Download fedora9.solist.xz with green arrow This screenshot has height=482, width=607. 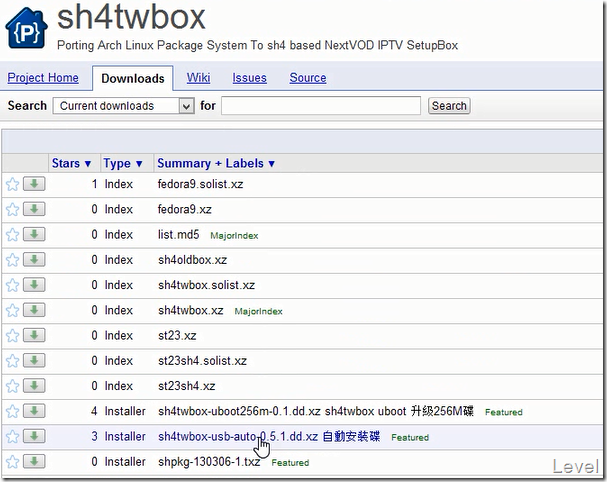pos(34,184)
